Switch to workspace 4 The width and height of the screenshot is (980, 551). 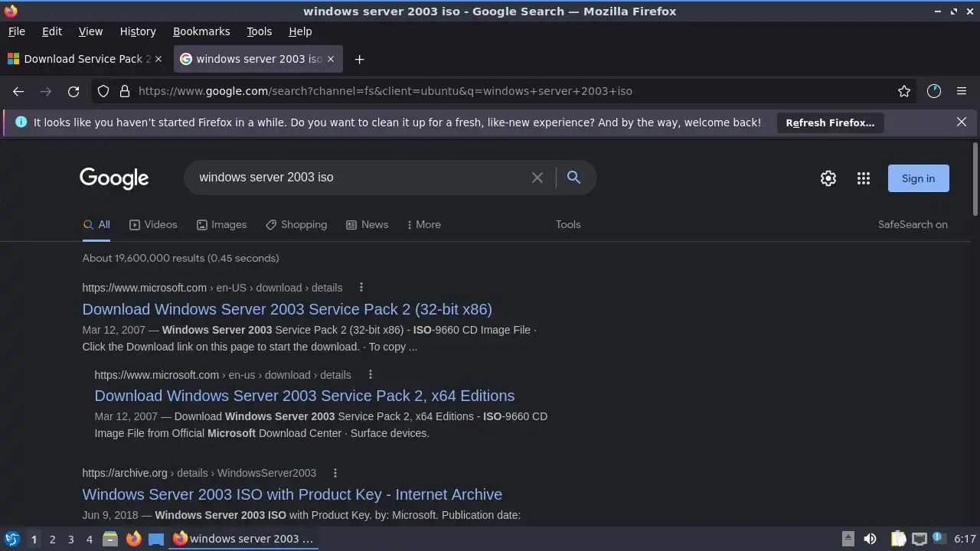coord(89,540)
